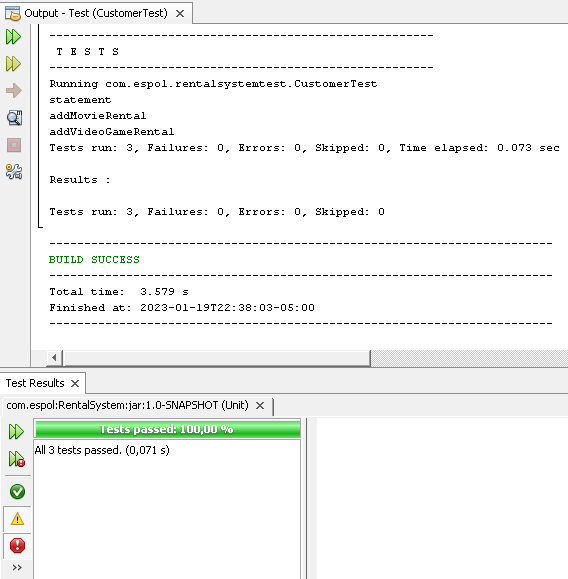Click the Output window icon on the tab
Screen dimensions: 568x579
(x=13, y=13)
